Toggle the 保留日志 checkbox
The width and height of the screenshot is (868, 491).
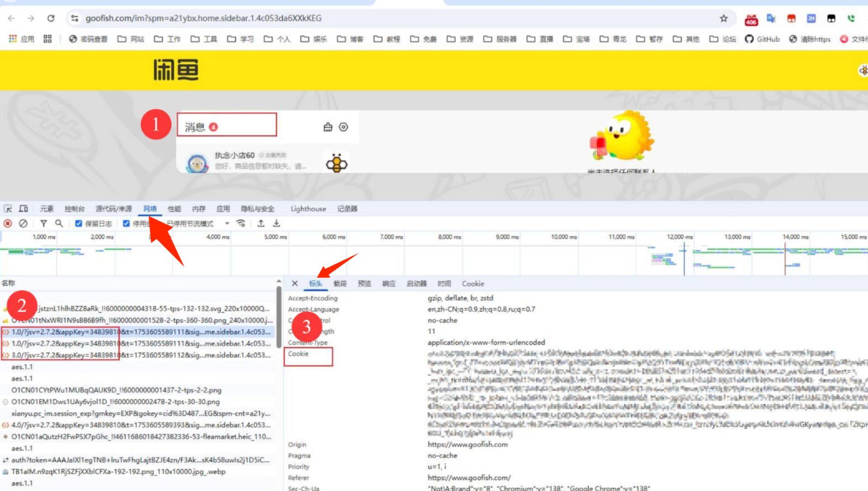tap(79, 223)
